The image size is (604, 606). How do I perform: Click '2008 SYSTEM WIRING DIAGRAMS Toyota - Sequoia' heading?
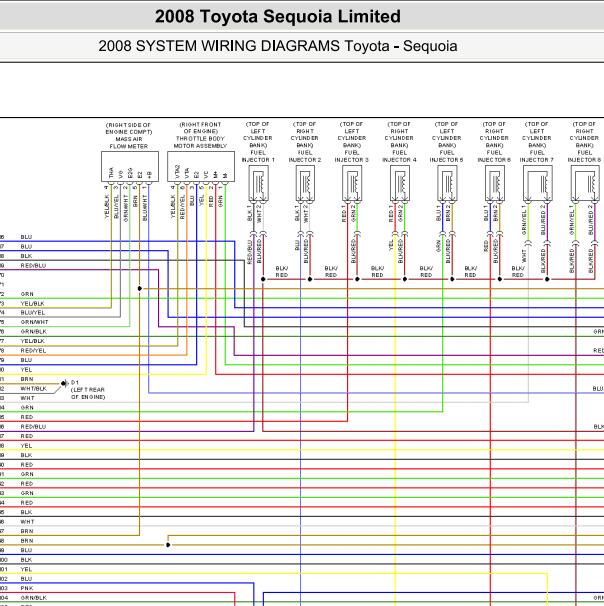pos(278,46)
